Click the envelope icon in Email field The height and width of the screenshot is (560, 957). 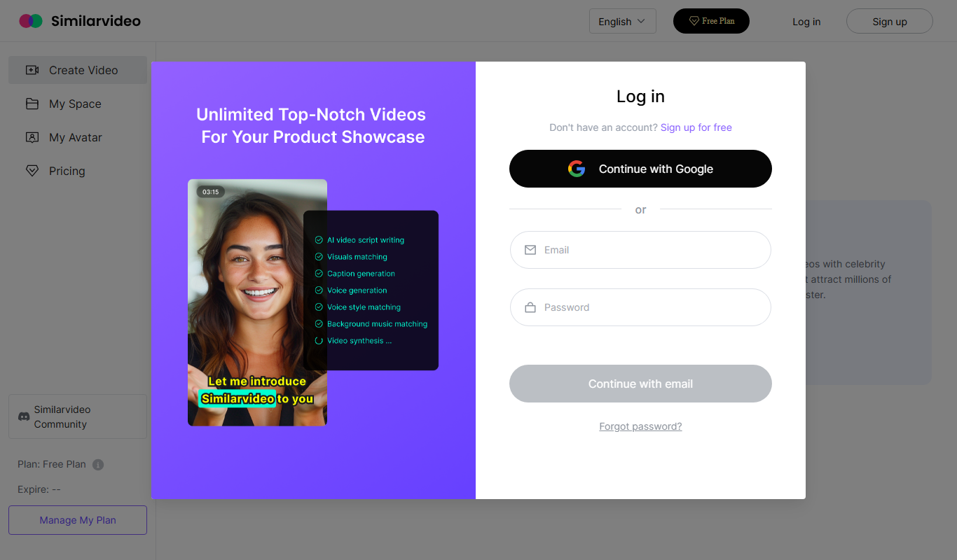tap(530, 250)
